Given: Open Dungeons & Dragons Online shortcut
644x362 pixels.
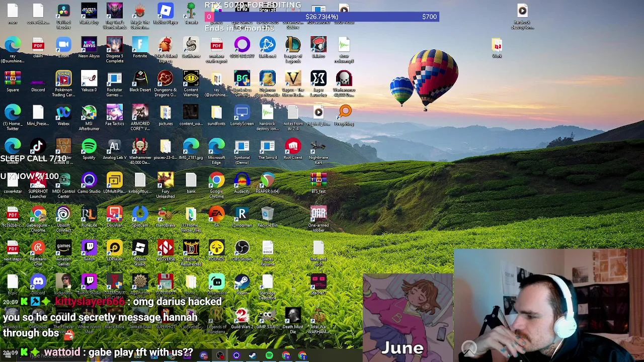Looking at the screenshot, I should coord(166,83).
